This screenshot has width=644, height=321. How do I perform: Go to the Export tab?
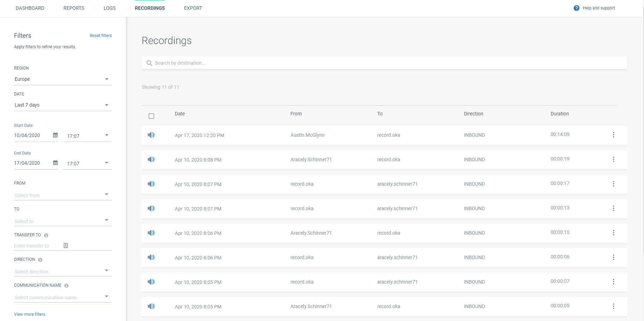tap(193, 8)
